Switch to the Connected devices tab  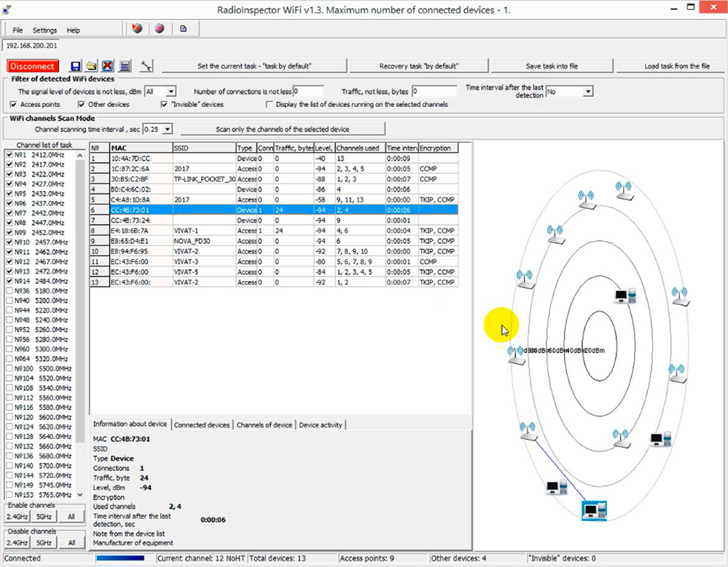click(202, 425)
